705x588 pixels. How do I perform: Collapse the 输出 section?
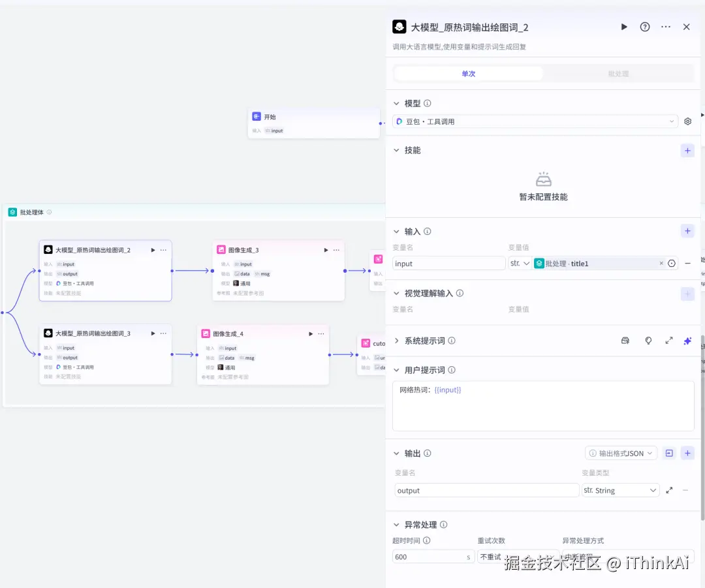click(x=396, y=453)
